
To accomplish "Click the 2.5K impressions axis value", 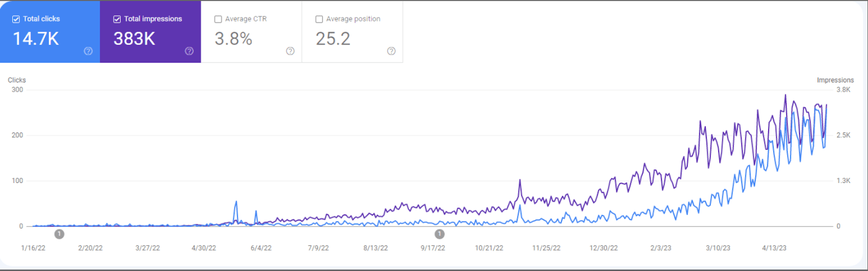I will 844,135.
